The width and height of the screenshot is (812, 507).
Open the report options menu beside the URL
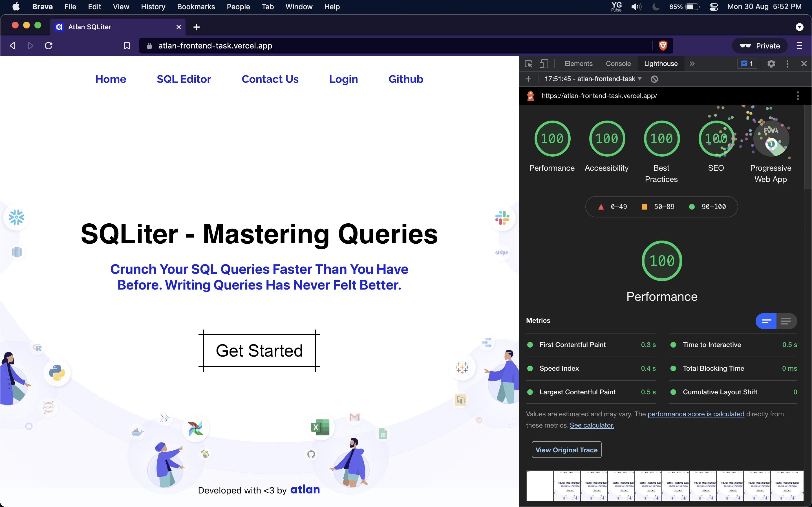798,95
